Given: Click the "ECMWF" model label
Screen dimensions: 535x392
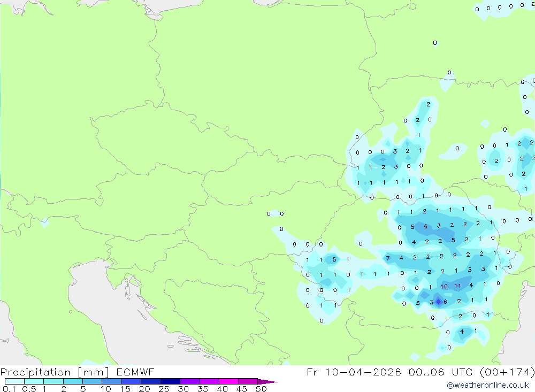Looking at the screenshot, I should click(x=135, y=372).
